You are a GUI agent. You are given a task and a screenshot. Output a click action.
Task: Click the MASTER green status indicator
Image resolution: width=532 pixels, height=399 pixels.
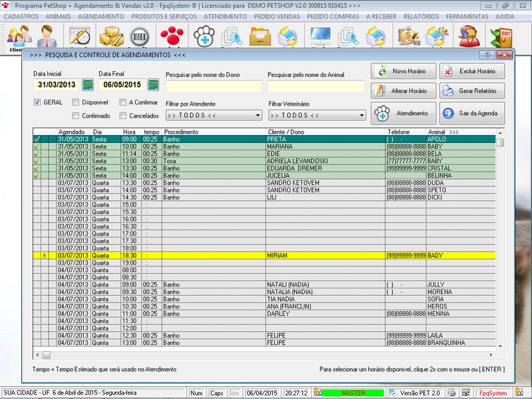(x=353, y=393)
